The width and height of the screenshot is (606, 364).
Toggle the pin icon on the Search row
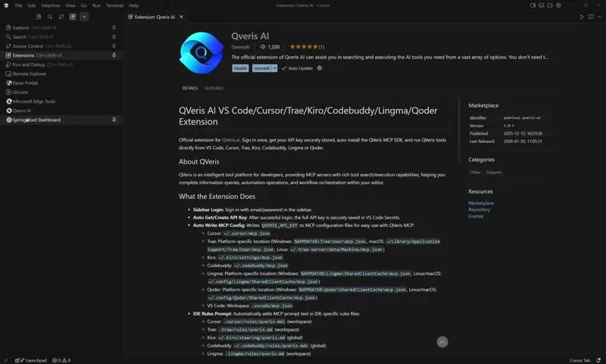pos(114,37)
